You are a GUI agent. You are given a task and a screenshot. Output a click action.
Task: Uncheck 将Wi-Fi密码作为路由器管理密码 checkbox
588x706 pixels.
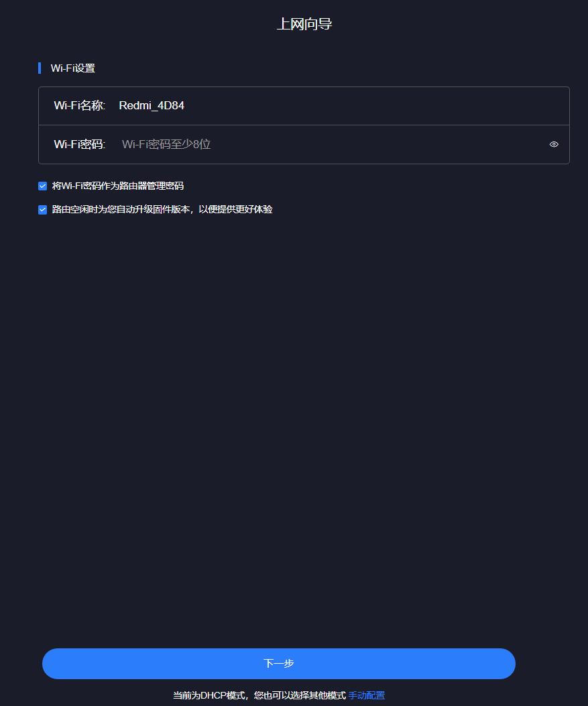43,186
